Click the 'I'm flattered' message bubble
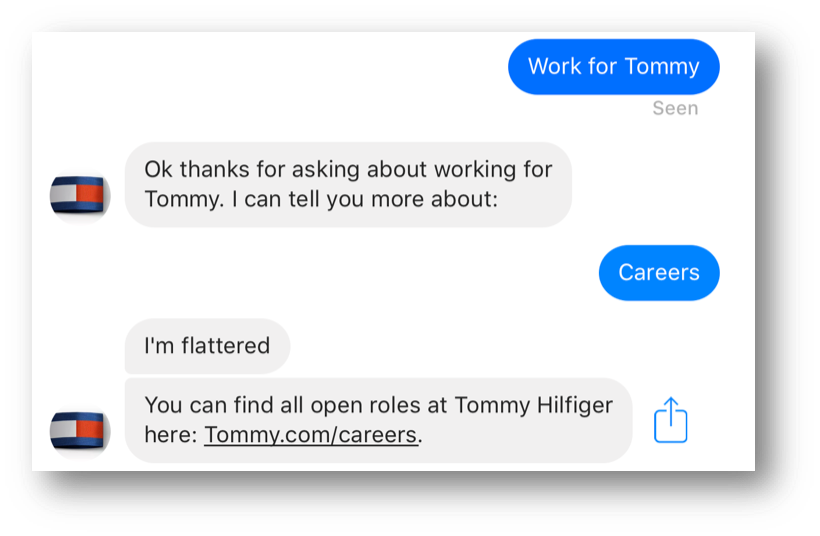Image resolution: width=820 pixels, height=536 pixels. (x=207, y=346)
